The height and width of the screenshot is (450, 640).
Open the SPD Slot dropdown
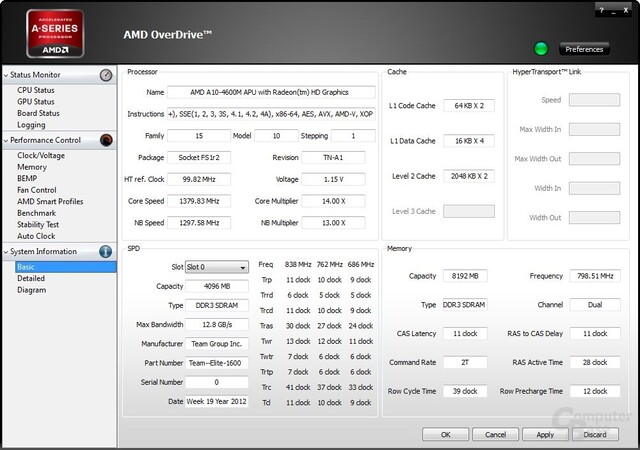point(217,267)
